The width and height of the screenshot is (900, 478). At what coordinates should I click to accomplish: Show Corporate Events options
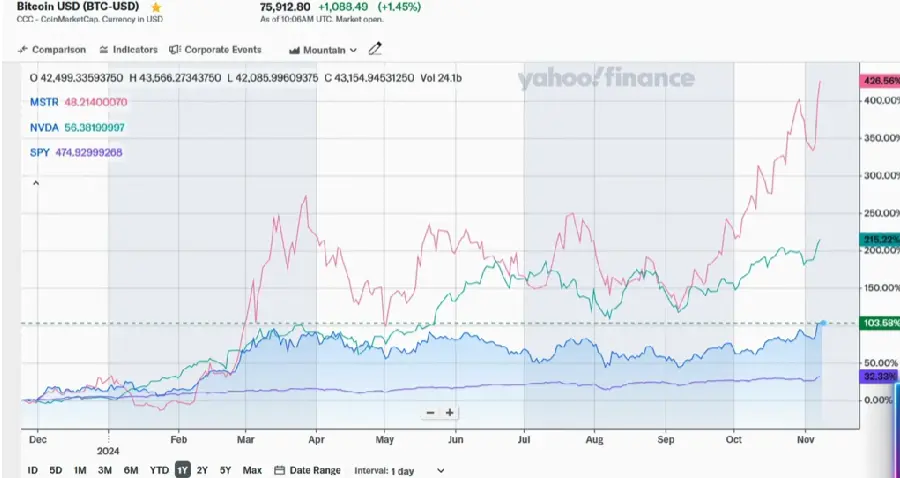[215, 50]
